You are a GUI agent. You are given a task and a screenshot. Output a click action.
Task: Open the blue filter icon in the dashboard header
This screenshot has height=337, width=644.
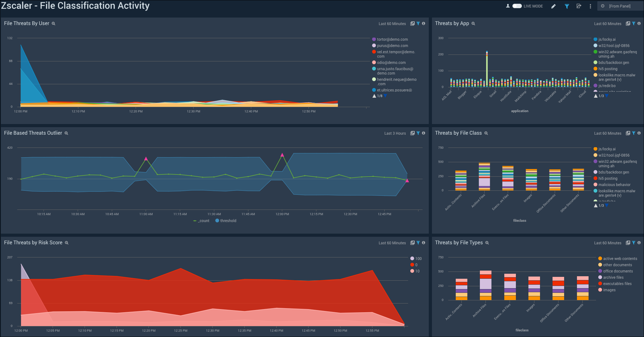pos(567,6)
